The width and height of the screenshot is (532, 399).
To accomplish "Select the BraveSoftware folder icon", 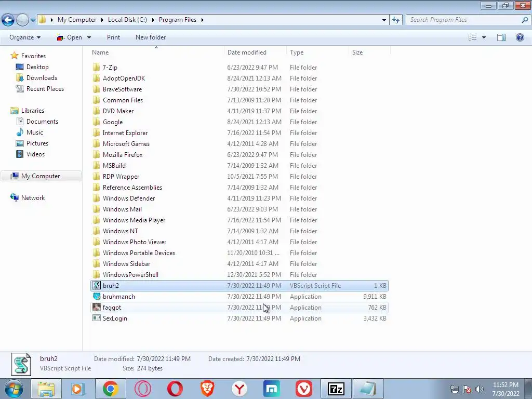I will (x=96, y=89).
